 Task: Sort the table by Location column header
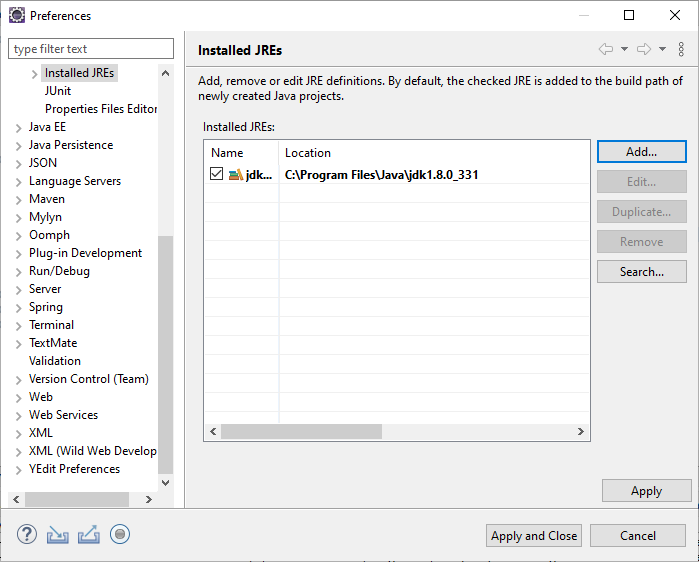pyautogui.click(x=308, y=153)
